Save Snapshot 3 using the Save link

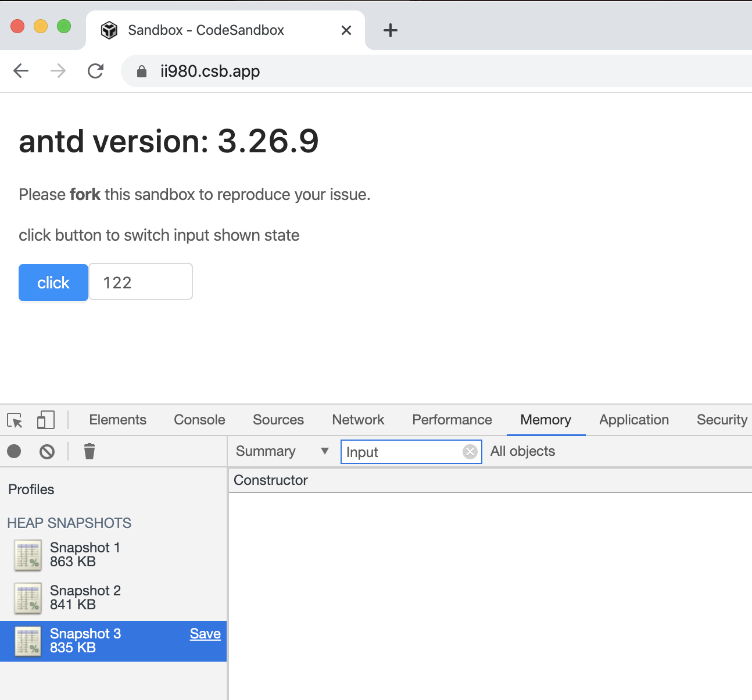pyautogui.click(x=205, y=633)
